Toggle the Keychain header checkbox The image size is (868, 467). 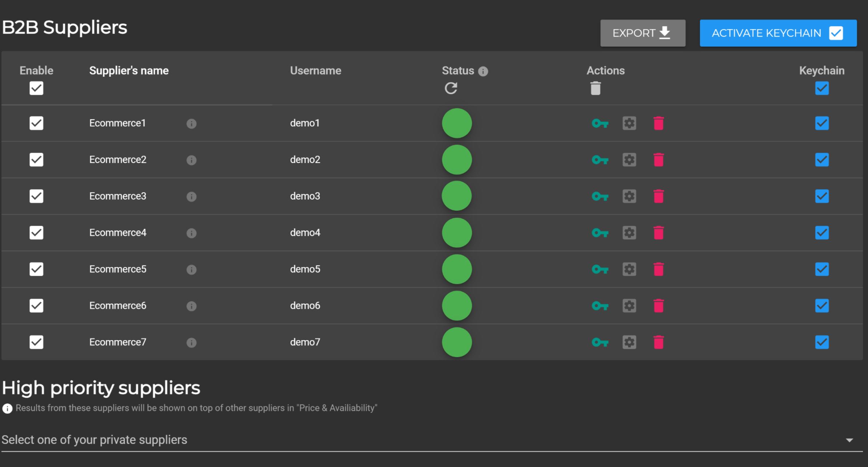click(x=822, y=88)
